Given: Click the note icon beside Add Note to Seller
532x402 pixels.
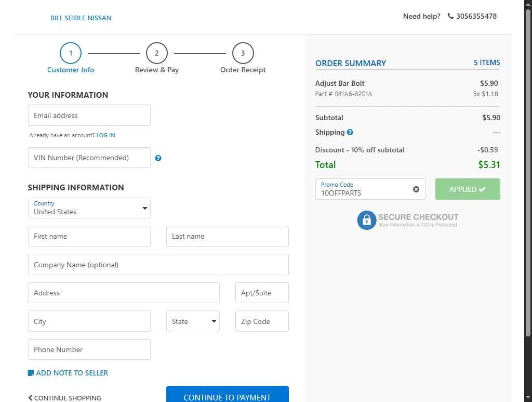Looking at the screenshot, I should tap(31, 373).
